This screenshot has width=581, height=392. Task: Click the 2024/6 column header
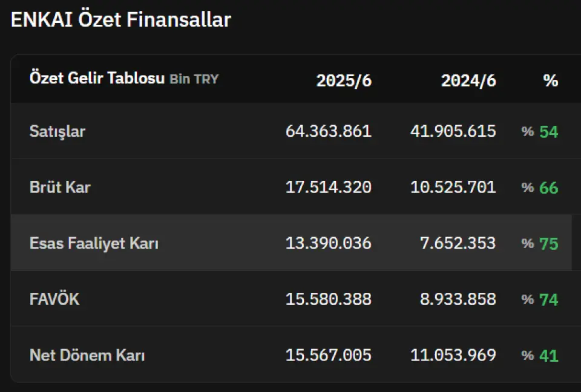pyautogui.click(x=468, y=80)
